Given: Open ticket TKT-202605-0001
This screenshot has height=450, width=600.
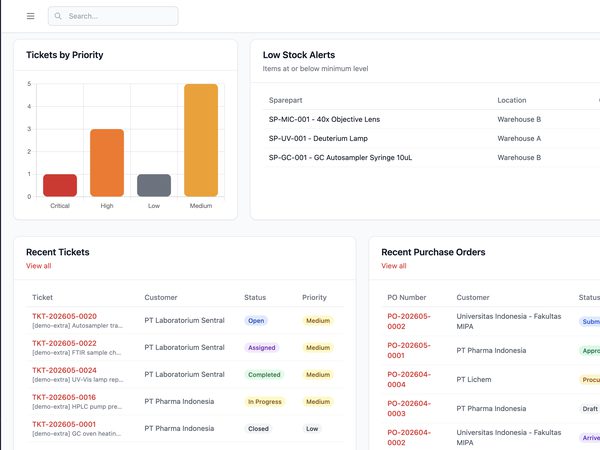Looking at the screenshot, I should click(x=64, y=424).
